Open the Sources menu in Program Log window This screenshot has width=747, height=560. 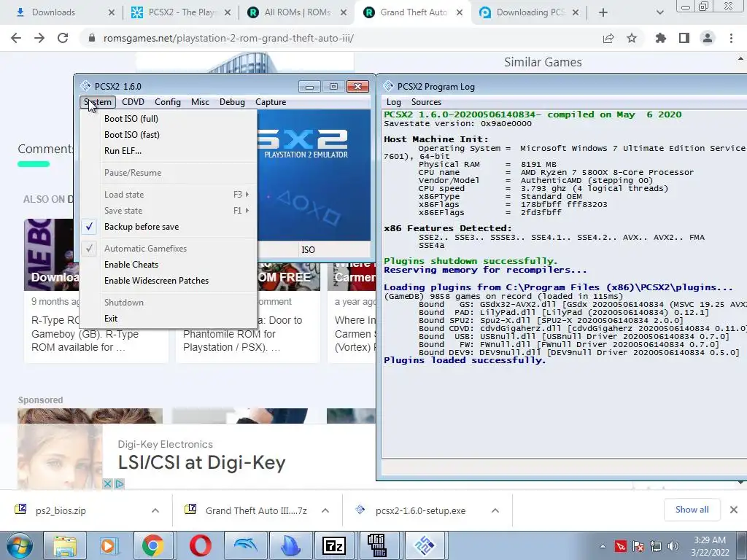426,102
